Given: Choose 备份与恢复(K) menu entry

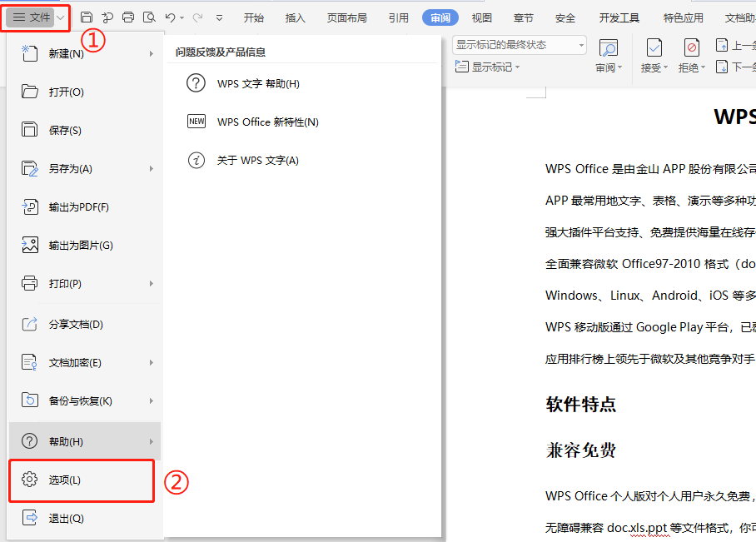Looking at the screenshot, I should [x=86, y=400].
